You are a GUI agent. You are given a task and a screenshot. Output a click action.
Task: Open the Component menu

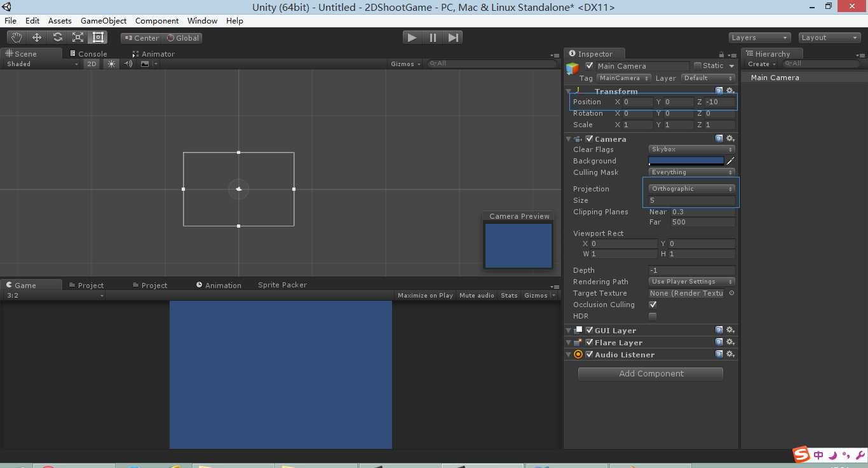pyautogui.click(x=157, y=20)
